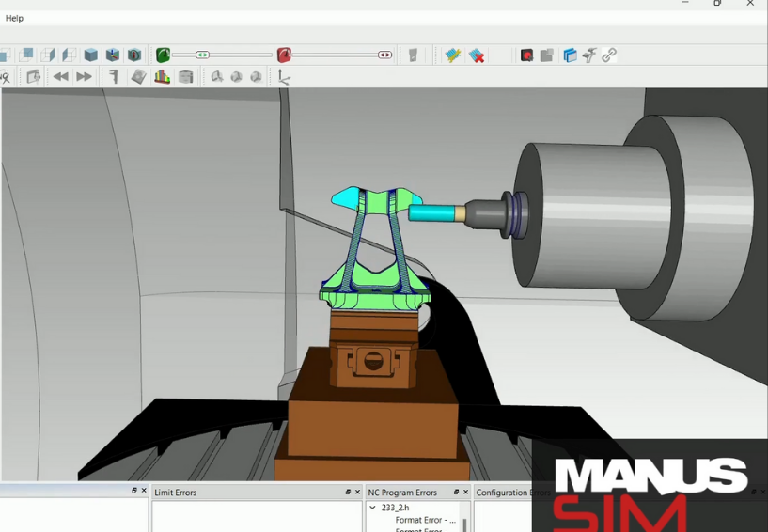The image size is (768, 532).
Task: Click the chain link icon in toolbar
Action: click(x=609, y=55)
